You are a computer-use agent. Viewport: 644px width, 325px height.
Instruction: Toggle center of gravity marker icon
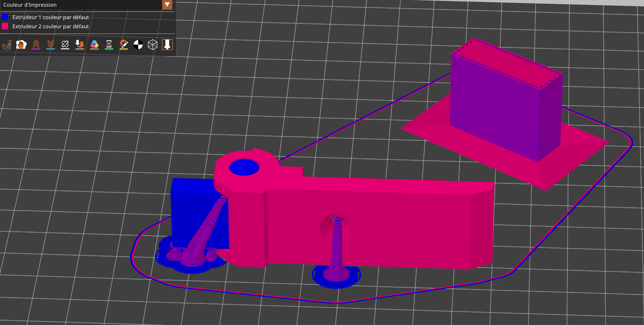(x=138, y=45)
